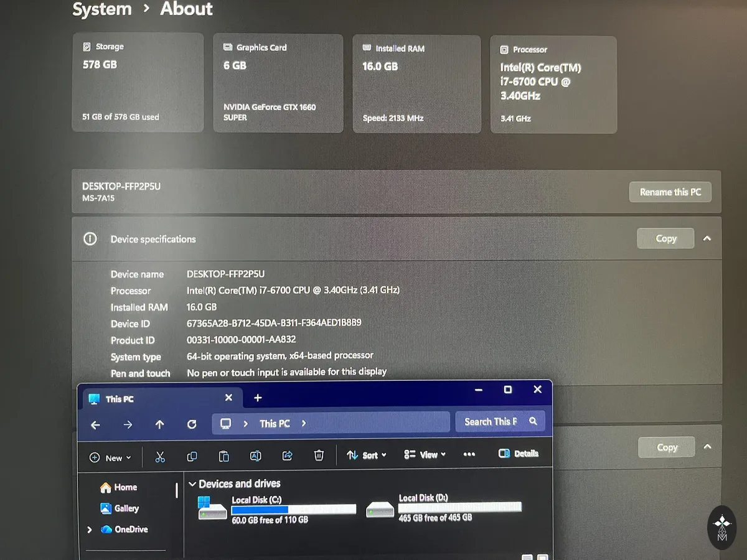Click the chevron after This PC in address bar
The image size is (747, 560).
304,423
